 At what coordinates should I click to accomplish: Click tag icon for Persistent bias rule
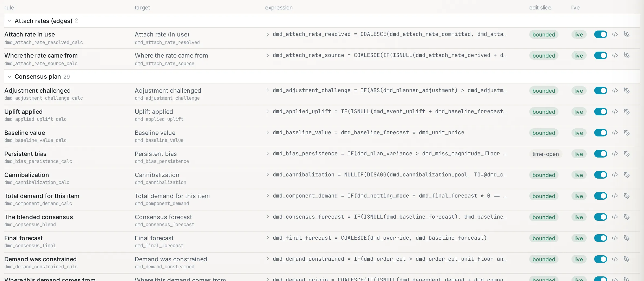[x=627, y=154]
